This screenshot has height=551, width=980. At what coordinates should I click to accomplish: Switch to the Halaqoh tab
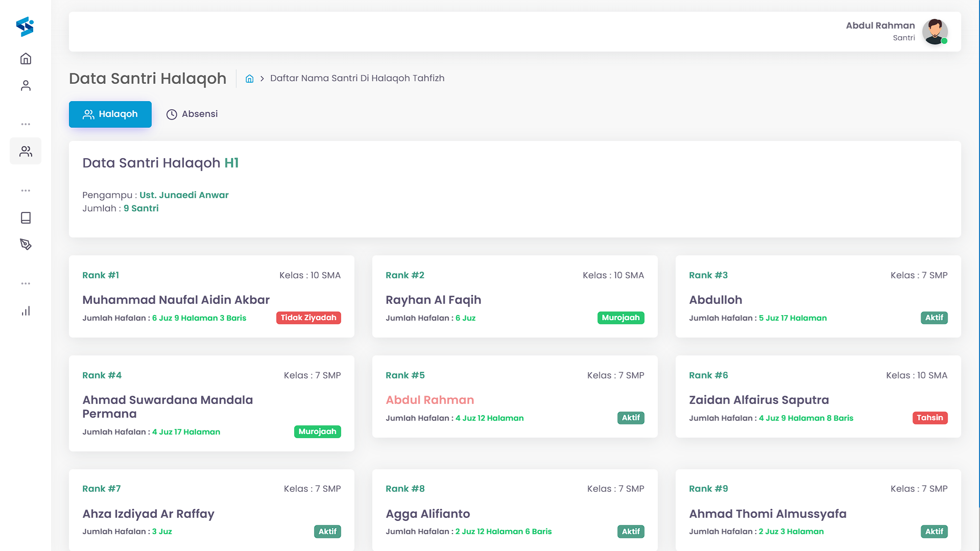click(x=110, y=114)
